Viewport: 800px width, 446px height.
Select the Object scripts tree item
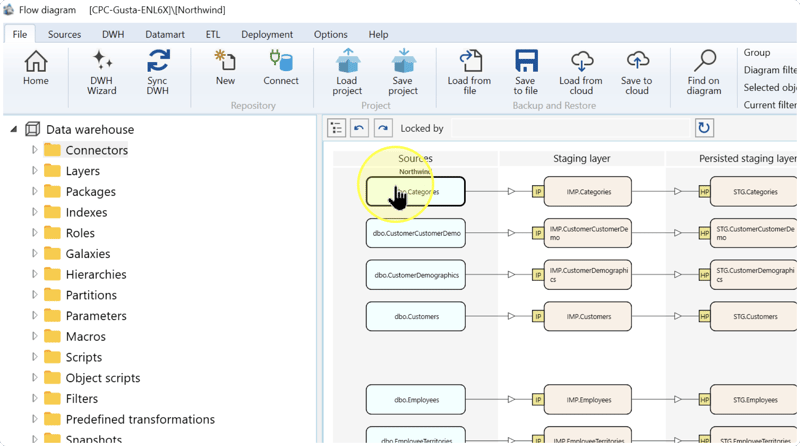click(103, 378)
